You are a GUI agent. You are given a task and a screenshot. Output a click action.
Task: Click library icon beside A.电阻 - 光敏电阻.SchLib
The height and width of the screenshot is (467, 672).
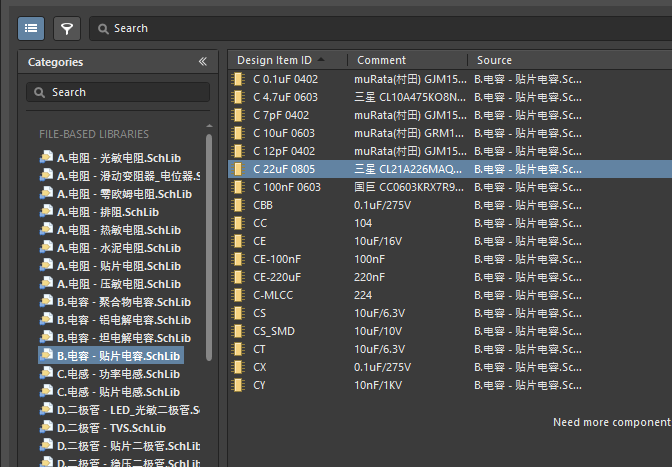click(x=46, y=158)
